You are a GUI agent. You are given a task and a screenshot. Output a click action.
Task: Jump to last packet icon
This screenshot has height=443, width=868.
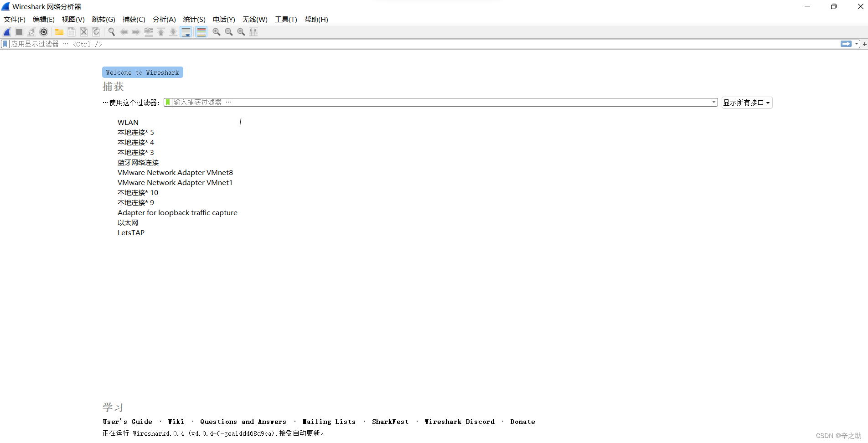click(173, 32)
